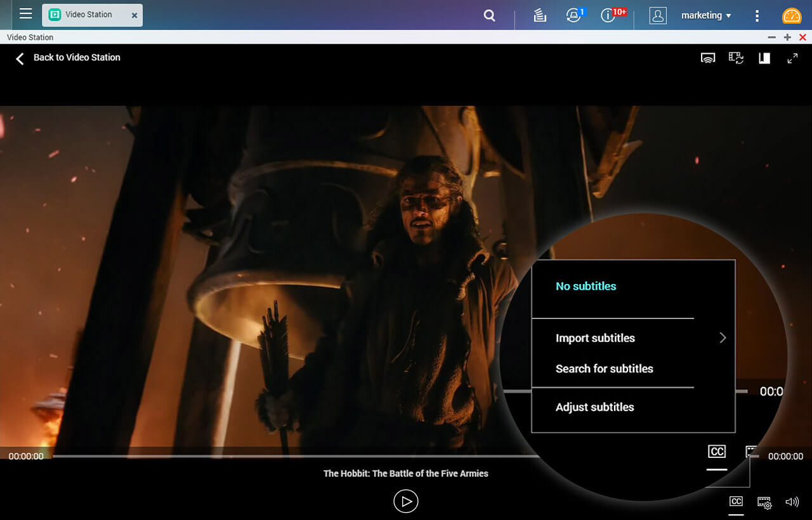Click elapsed time 00:00:00 at left
The image size is (812, 520).
pyautogui.click(x=26, y=456)
